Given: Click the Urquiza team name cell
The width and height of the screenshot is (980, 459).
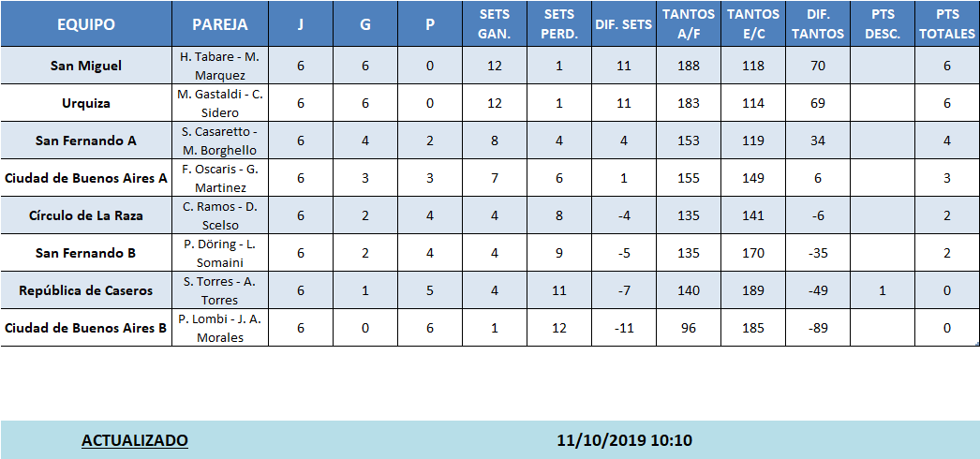Looking at the screenshot, I should click(x=85, y=103).
